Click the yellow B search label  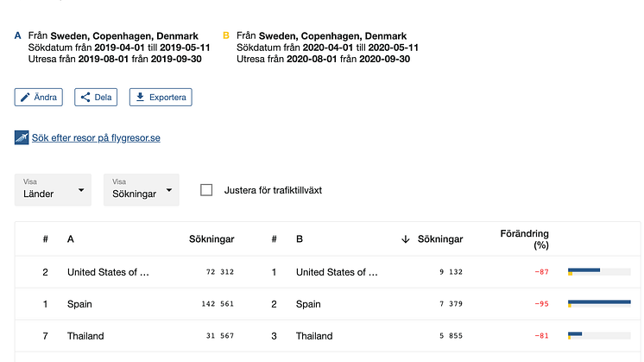[x=226, y=35]
